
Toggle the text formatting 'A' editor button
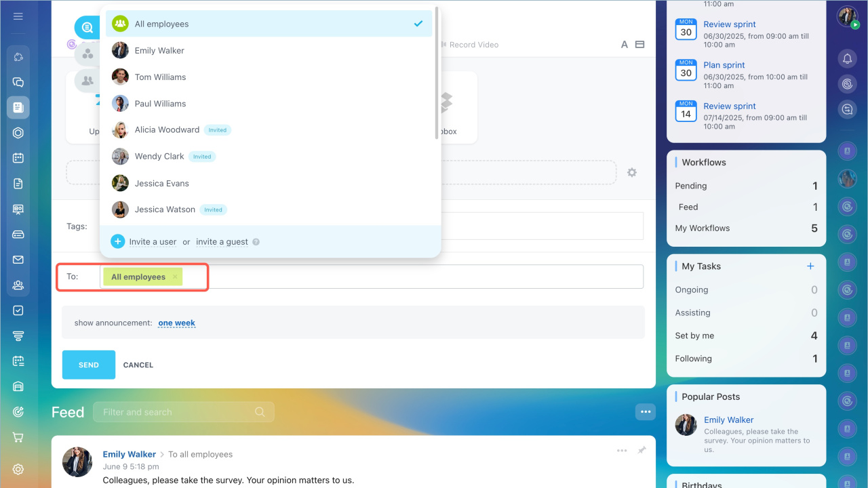(x=625, y=45)
